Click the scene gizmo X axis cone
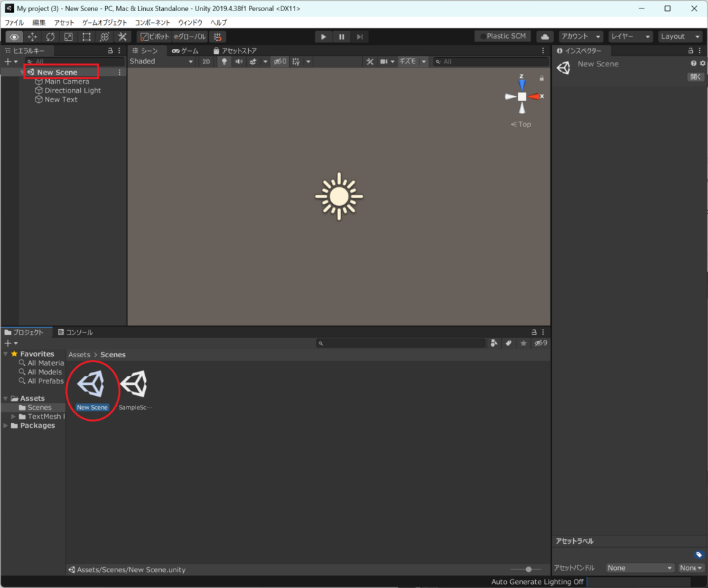 tap(534, 97)
